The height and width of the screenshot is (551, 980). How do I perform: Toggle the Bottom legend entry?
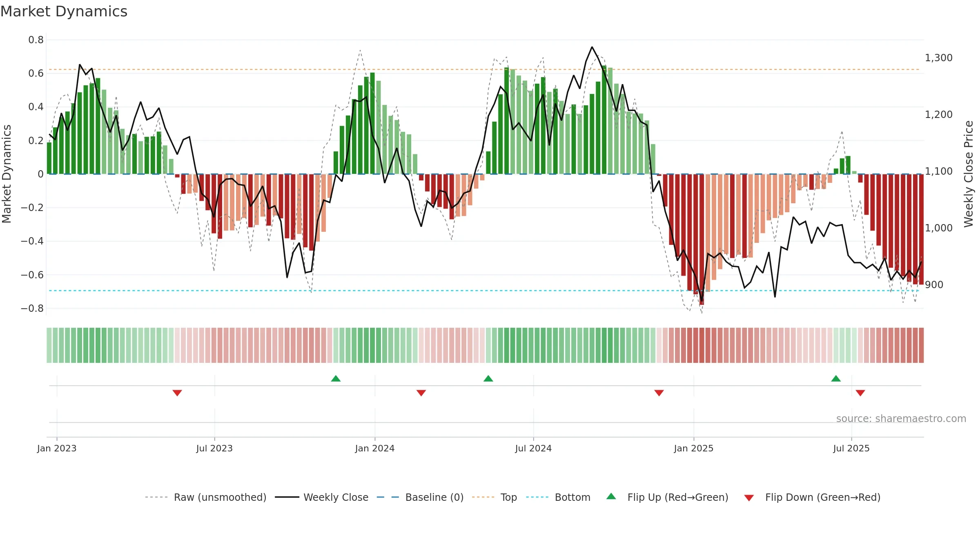(558, 497)
